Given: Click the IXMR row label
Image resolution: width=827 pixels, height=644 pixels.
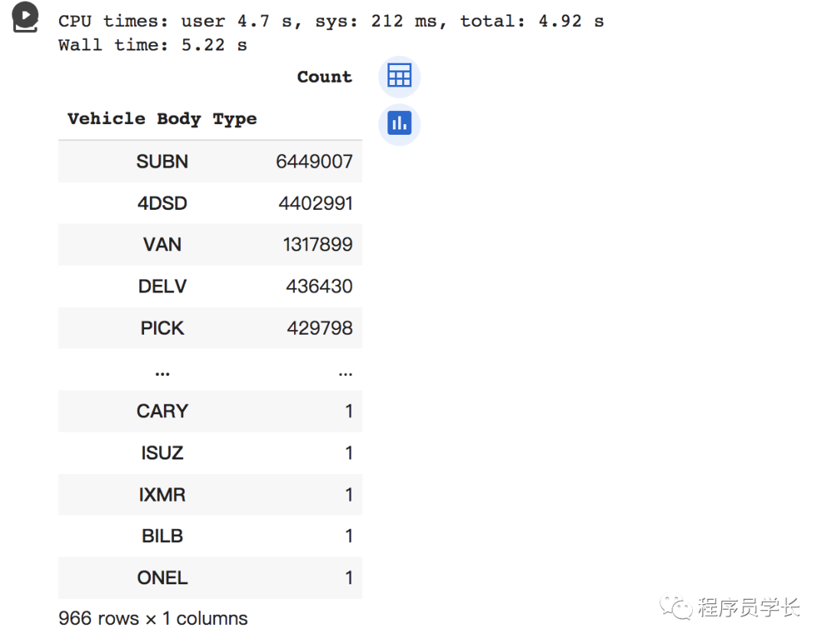Looking at the screenshot, I should click(x=162, y=495).
